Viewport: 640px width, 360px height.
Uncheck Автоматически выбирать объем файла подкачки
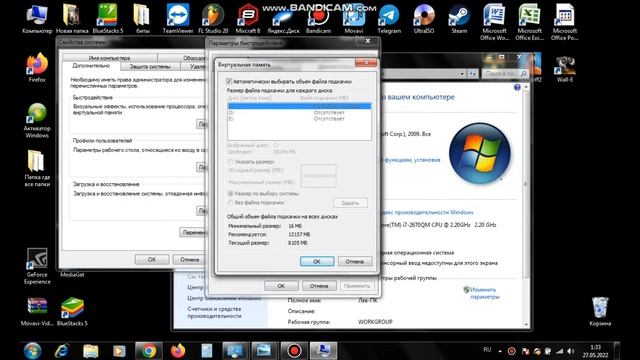[229, 81]
